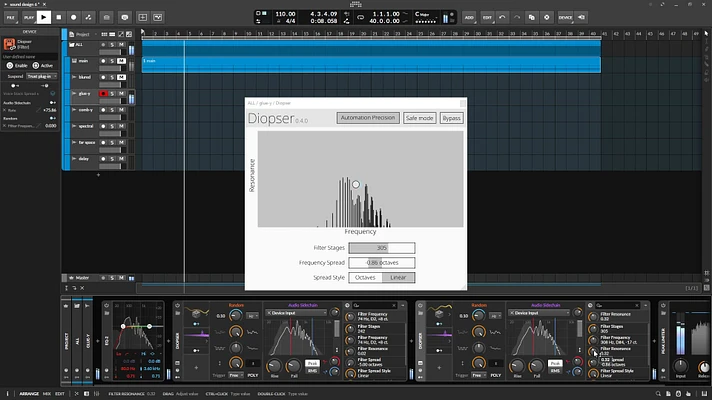
Task: Open the DEVICE menu in top toolbar
Action: coord(565,17)
